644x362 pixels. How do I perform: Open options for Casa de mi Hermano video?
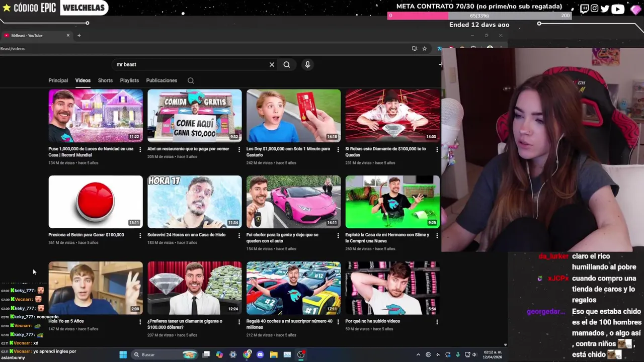coord(437,235)
